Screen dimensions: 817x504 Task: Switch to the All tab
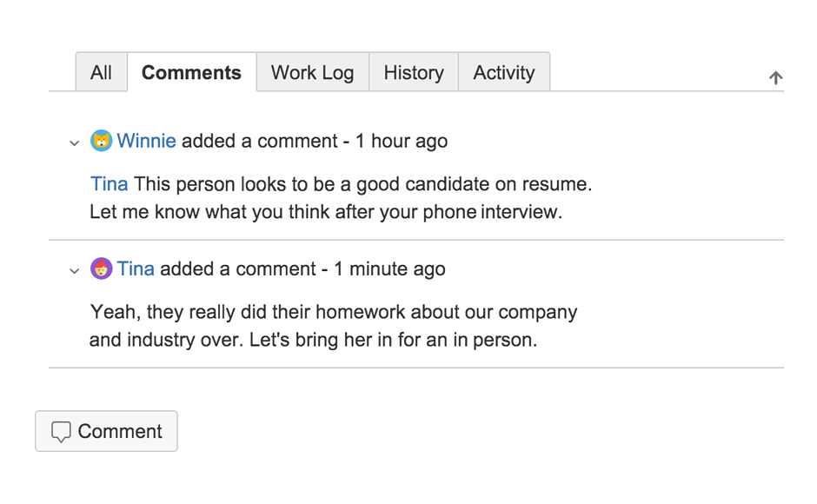pyautogui.click(x=102, y=72)
